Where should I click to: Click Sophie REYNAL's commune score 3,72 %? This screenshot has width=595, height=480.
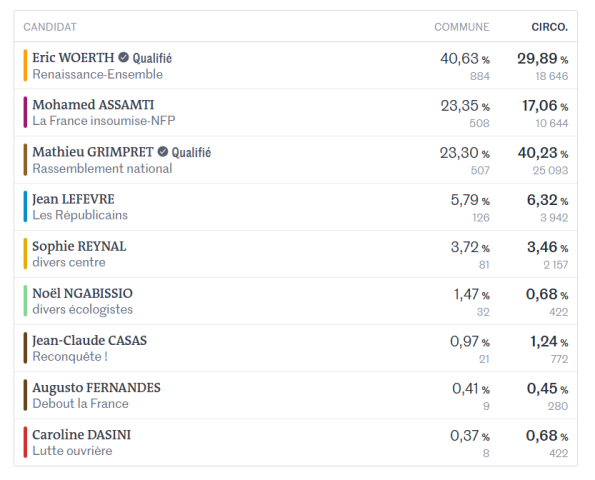tap(470, 247)
